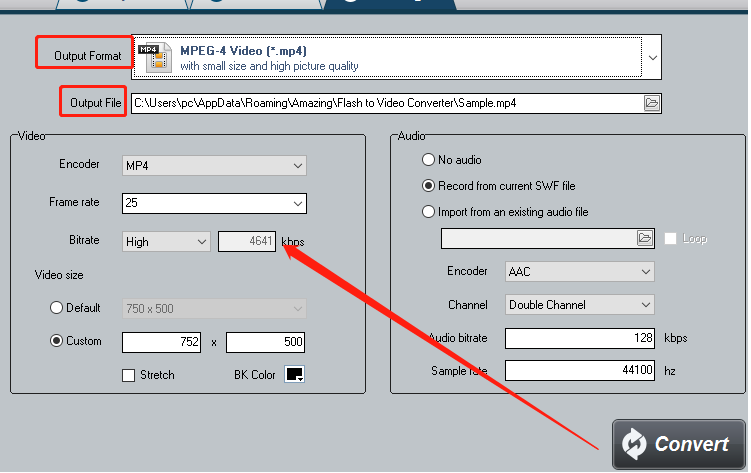Image resolution: width=751 pixels, height=473 pixels.
Task: Open the video Encoder MP4 dropdown
Action: (214, 166)
